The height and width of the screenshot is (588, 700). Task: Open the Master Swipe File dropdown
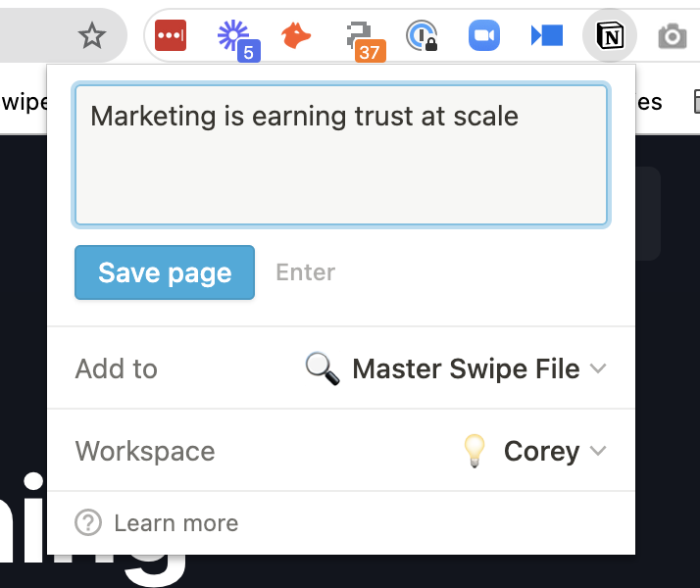click(466, 369)
